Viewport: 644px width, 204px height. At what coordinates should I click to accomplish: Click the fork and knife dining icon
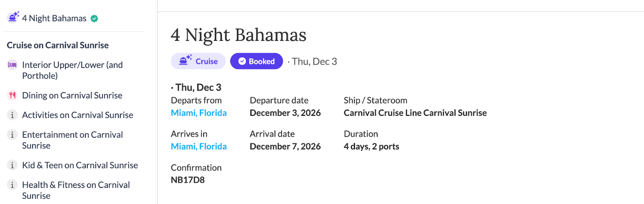[12, 96]
